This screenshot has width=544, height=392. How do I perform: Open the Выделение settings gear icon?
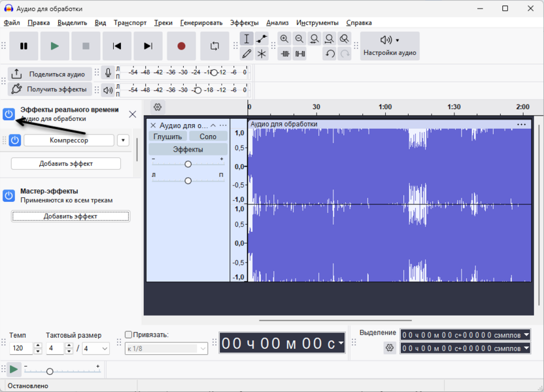pos(390,348)
